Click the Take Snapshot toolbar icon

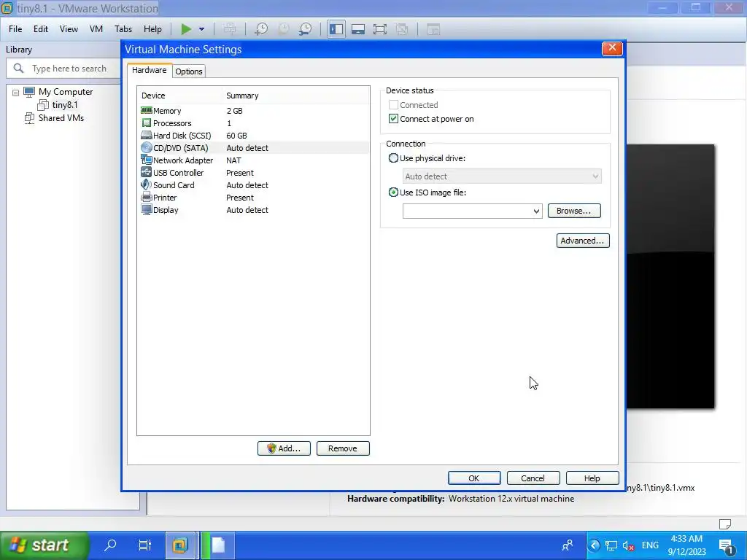coord(261,29)
